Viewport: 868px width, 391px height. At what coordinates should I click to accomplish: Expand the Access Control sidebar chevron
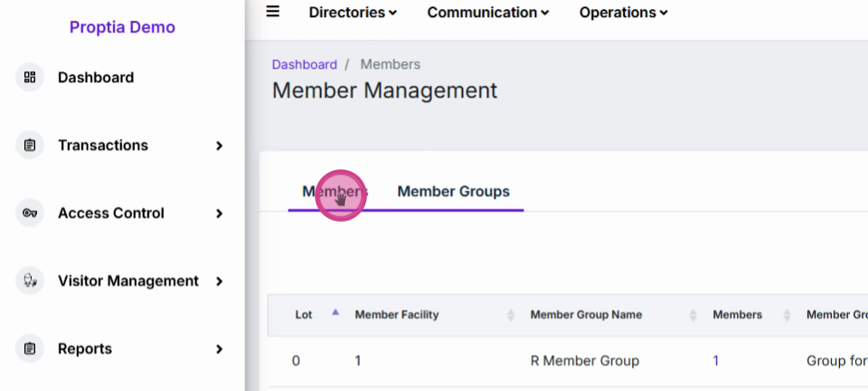pyautogui.click(x=219, y=214)
